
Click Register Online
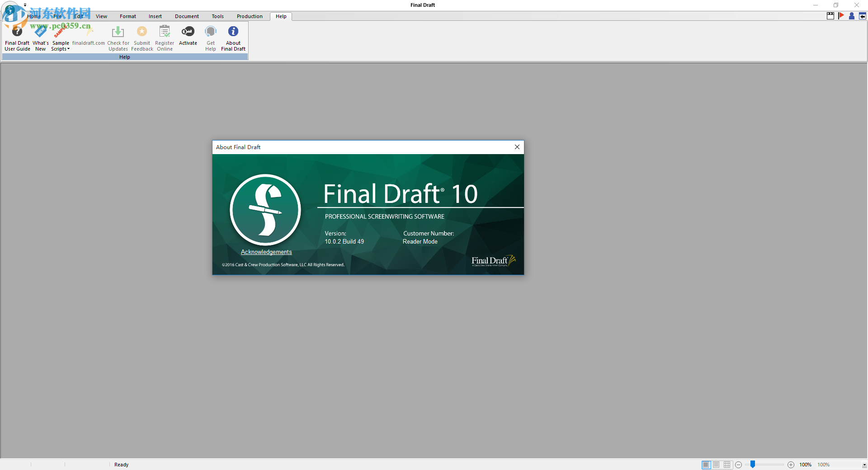point(165,38)
